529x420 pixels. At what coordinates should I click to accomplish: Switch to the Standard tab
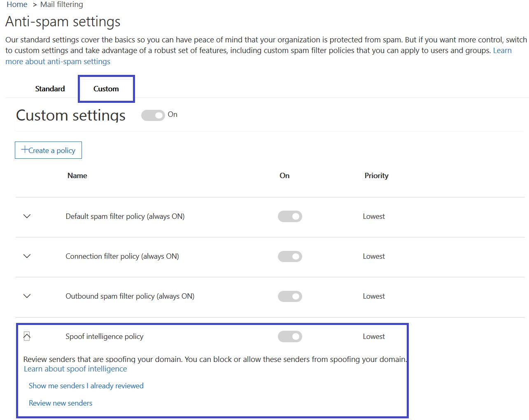click(x=49, y=88)
